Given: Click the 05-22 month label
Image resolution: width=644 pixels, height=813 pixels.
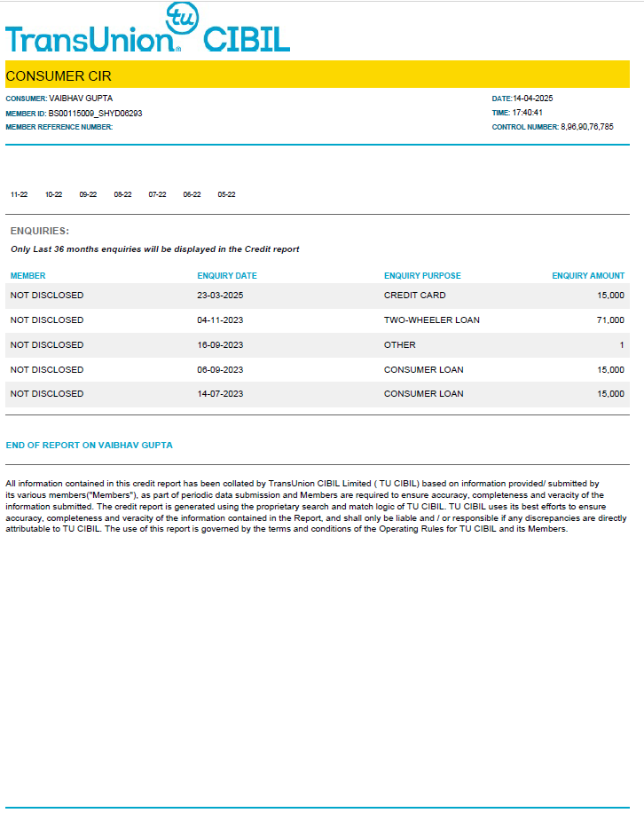Looking at the screenshot, I should (x=226, y=194).
